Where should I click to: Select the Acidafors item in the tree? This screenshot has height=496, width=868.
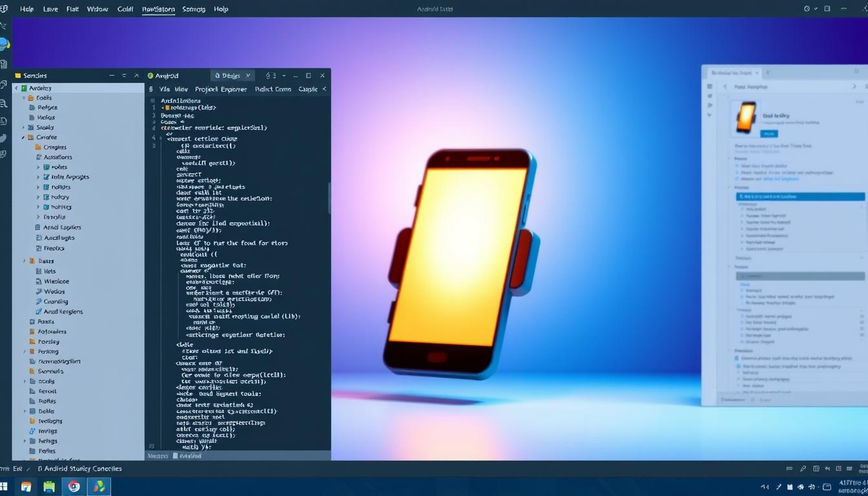click(x=54, y=157)
